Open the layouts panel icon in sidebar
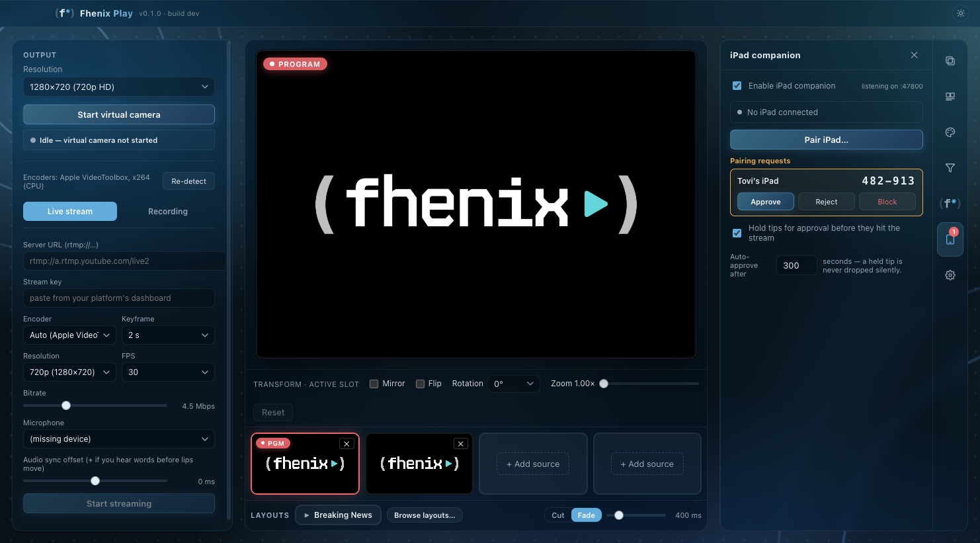Screen dimensions: 980x543 pos(950,97)
